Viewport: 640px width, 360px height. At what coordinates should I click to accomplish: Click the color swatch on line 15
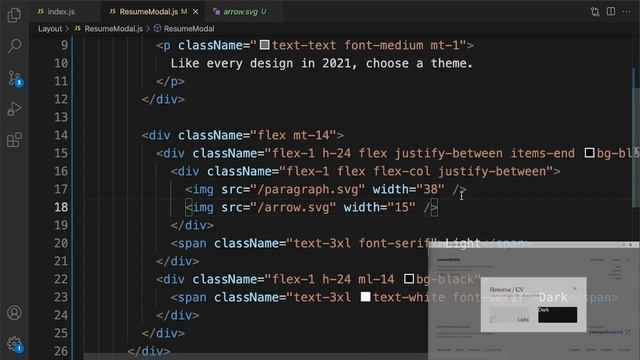coord(589,153)
